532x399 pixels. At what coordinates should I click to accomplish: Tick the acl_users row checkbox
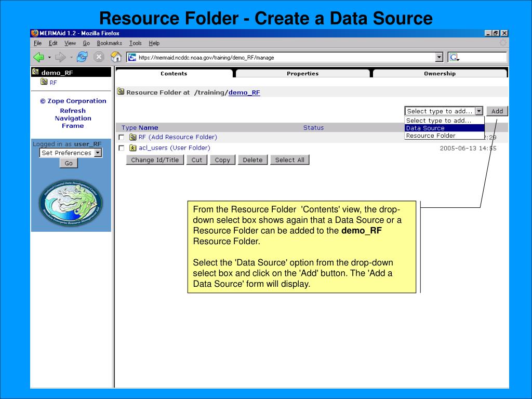(x=122, y=148)
